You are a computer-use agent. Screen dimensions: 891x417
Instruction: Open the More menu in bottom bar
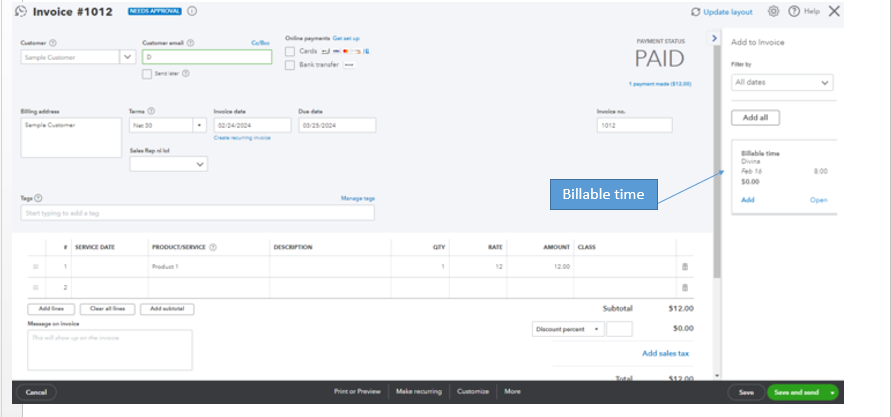[x=512, y=391]
